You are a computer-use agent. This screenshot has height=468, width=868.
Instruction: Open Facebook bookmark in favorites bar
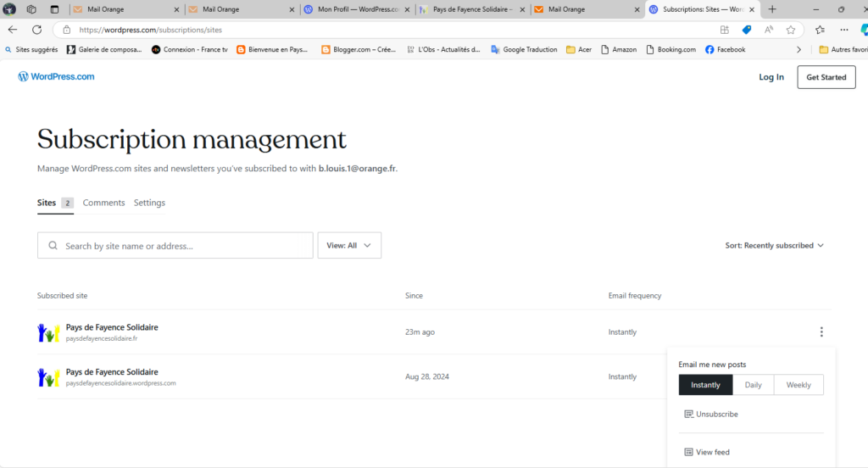pyautogui.click(x=725, y=50)
